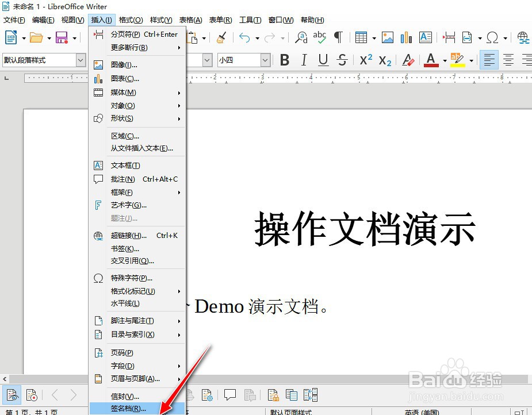Screen dimensions: 532x415
Task: Select the insert image toolbar icon
Action: click(387, 37)
